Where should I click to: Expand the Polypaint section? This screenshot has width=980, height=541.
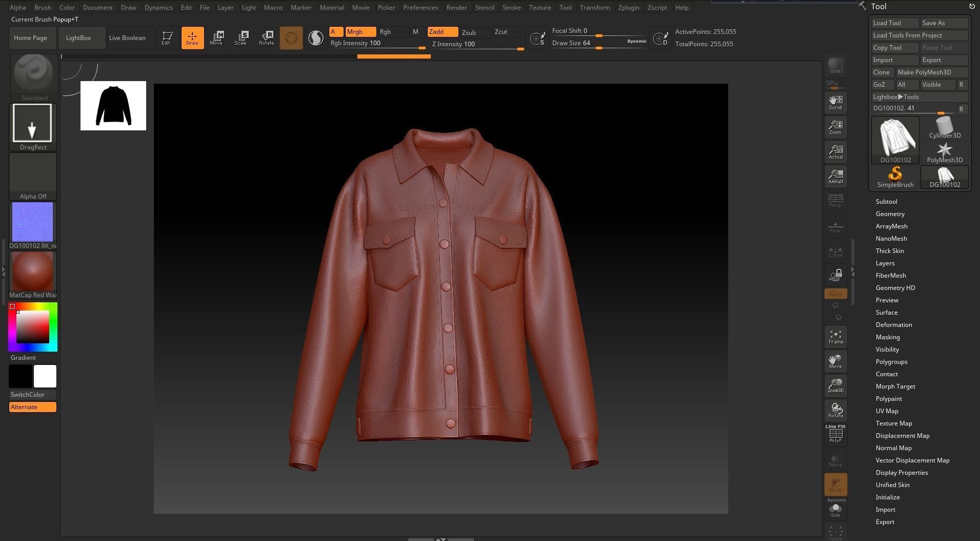coord(889,399)
